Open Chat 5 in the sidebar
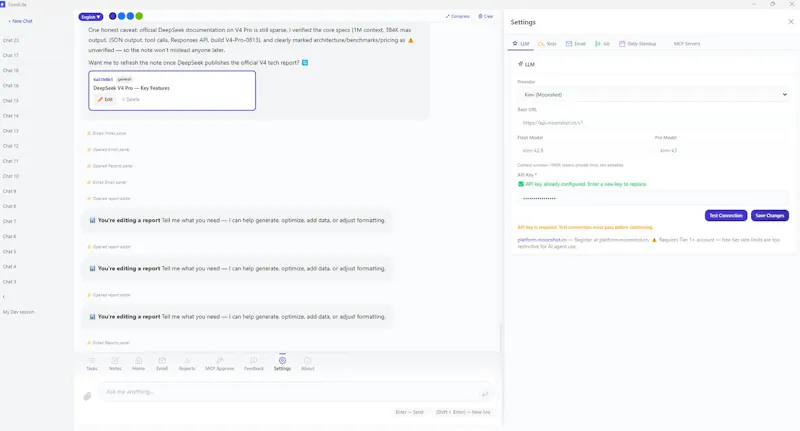 point(10,251)
